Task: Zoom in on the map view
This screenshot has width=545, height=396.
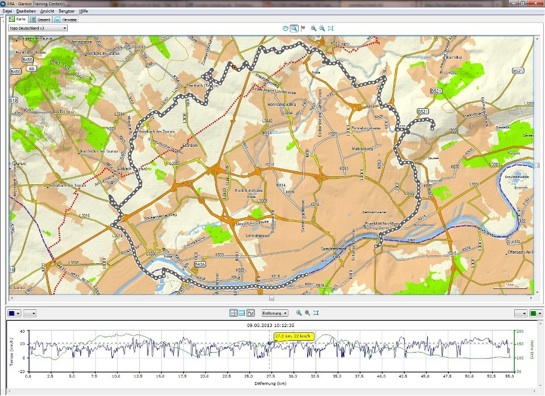Action: [314, 29]
